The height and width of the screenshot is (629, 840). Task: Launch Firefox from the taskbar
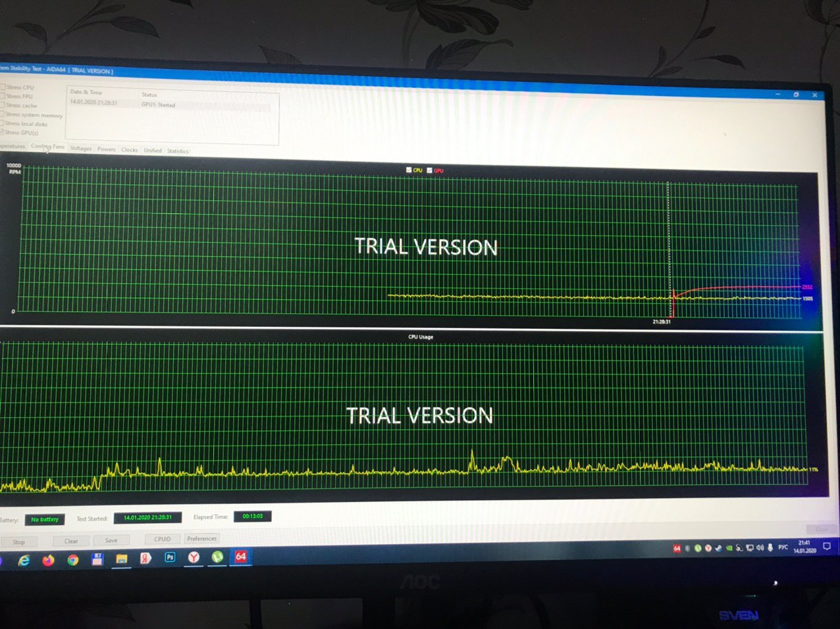click(48, 561)
